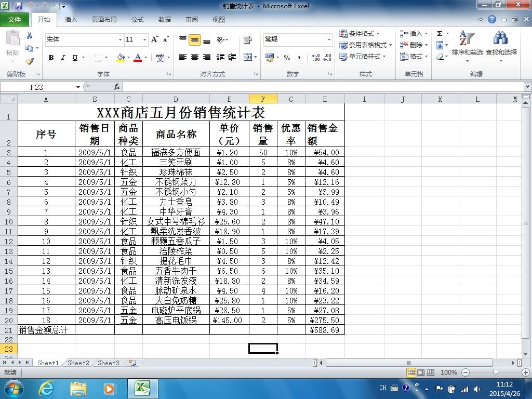Toggle middle vertical alignment (highlighted)
Image resolution: width=532 pixels, height=399 pixels.
(195, 39)
